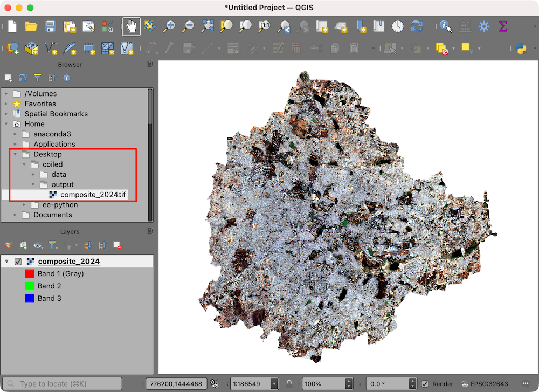
Task: Collapse the composite_2024 layer legend
Action: point(7,262)
